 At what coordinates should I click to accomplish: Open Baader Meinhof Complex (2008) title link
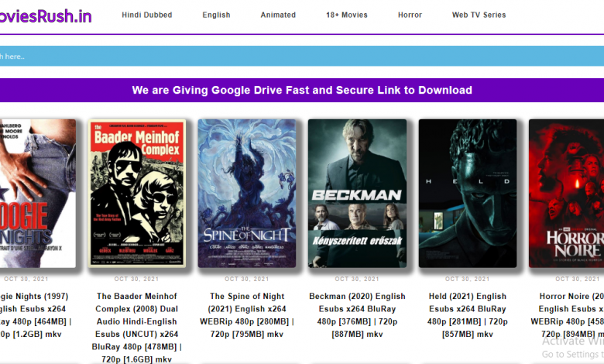(137, 328)
